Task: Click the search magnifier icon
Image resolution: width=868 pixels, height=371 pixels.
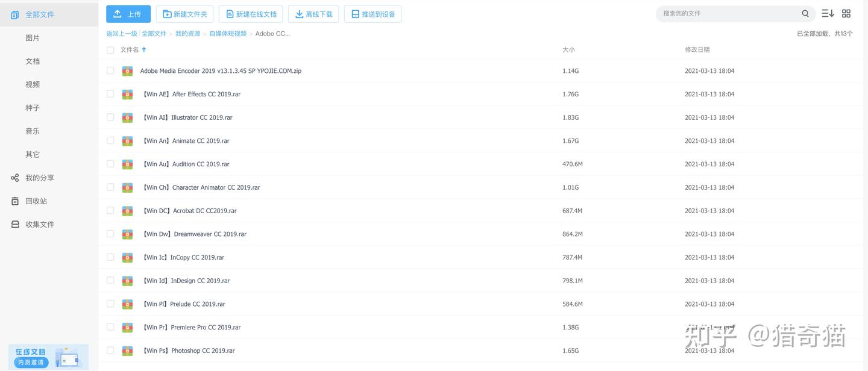Action: [805, 13]
